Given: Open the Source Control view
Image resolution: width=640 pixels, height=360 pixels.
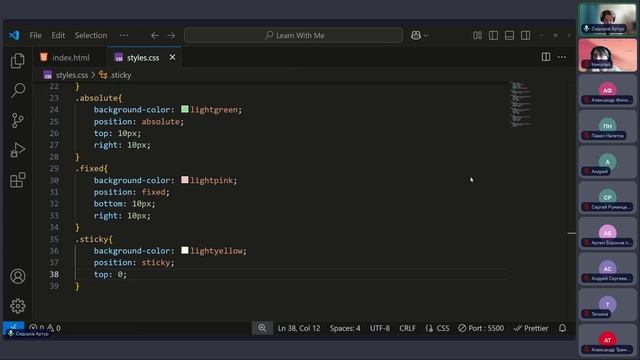Looking at the screenshot, I should point(18,120).
